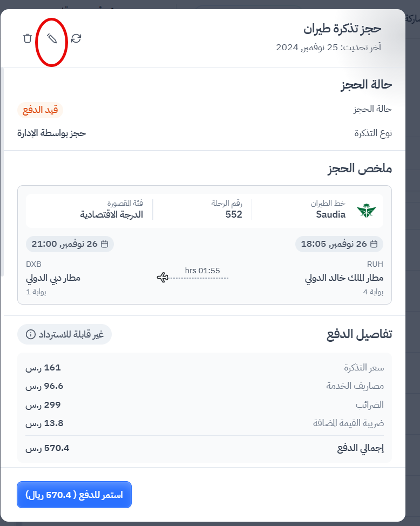
Task: Click the Saudia airline logo
Action: pyautogui.click(x=367, y=211)
